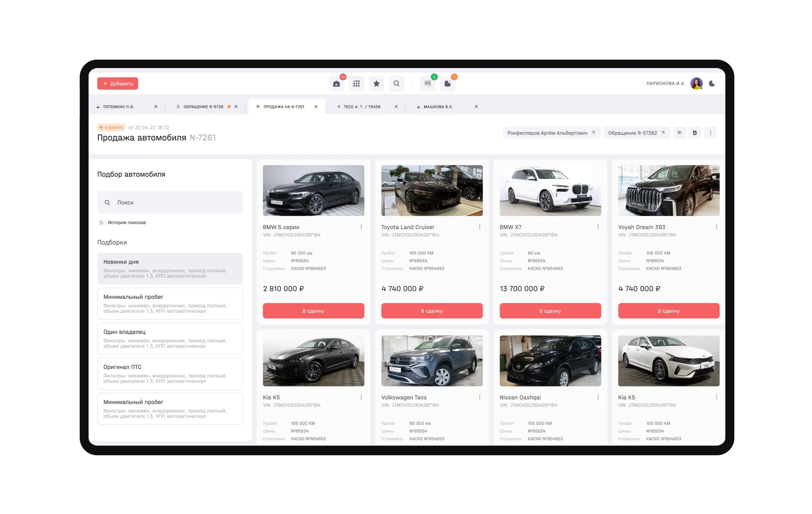812x514 pixels.
Task: Toggle dark mode with moon icon
Action: 712,84
